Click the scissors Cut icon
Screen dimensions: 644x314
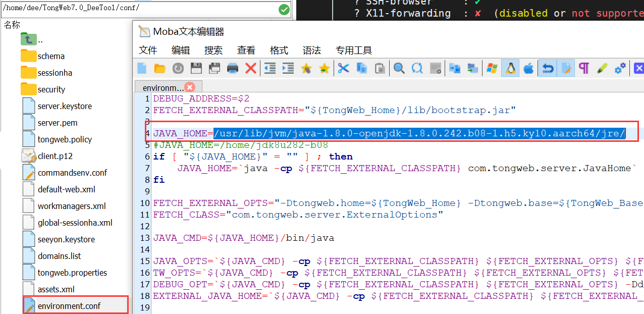tap(344, 68)
